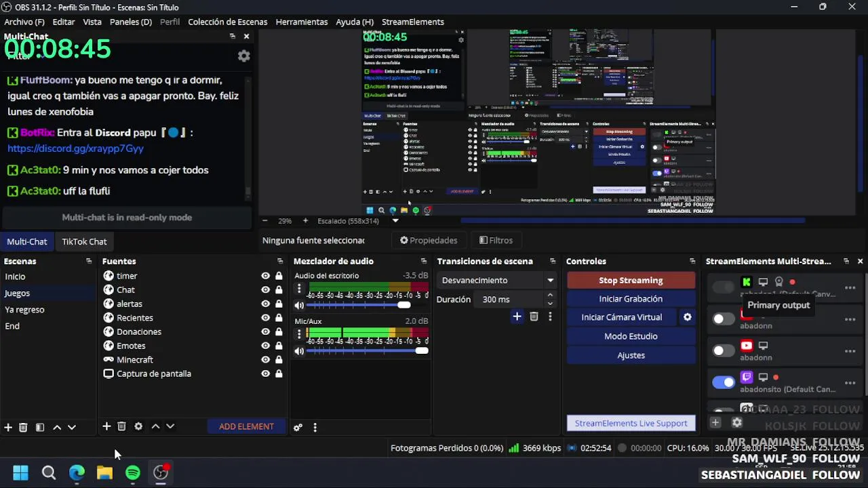Screen dimensions: 868x488
Task: Undock the Escenas panel
Action: [88, 261]
